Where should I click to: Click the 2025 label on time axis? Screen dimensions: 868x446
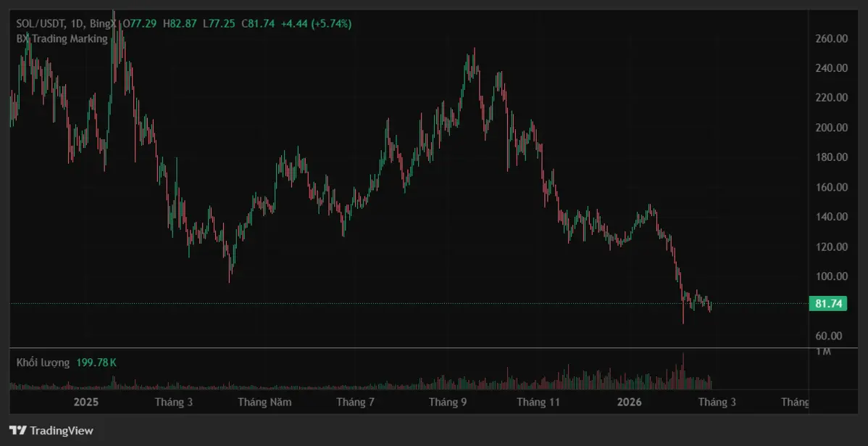[x=86, y=402]
